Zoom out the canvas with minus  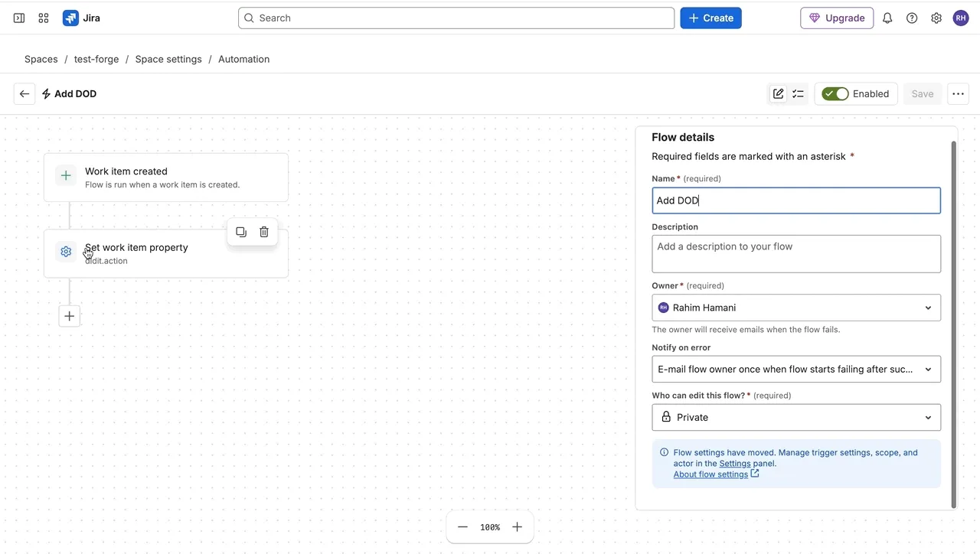point(462,526)
